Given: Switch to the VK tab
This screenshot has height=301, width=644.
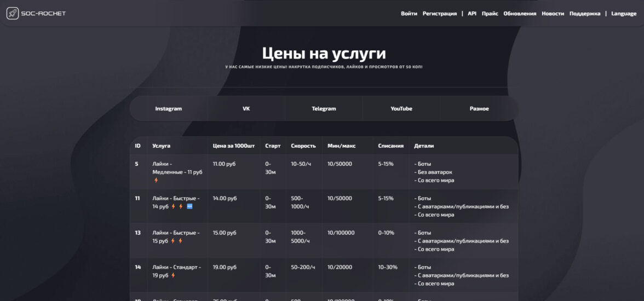Looking at the screenshot, I should point(246,109).
